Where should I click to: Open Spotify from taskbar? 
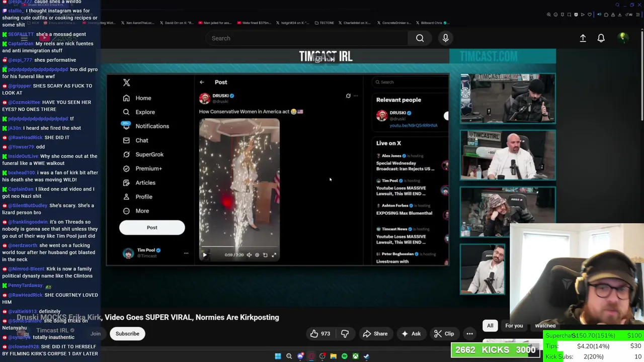344,356
